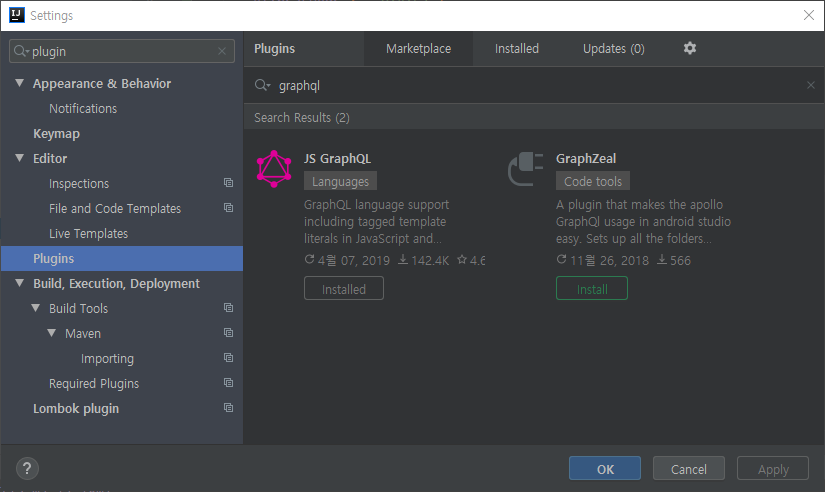Click the copy icon beside Importing
This screenshot has width=825, height=492.
[228, 358]
